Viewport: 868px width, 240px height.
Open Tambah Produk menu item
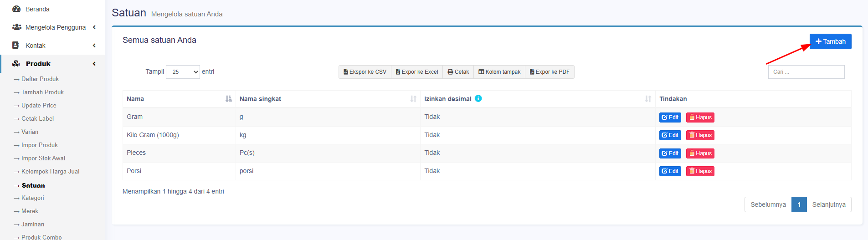42,92
